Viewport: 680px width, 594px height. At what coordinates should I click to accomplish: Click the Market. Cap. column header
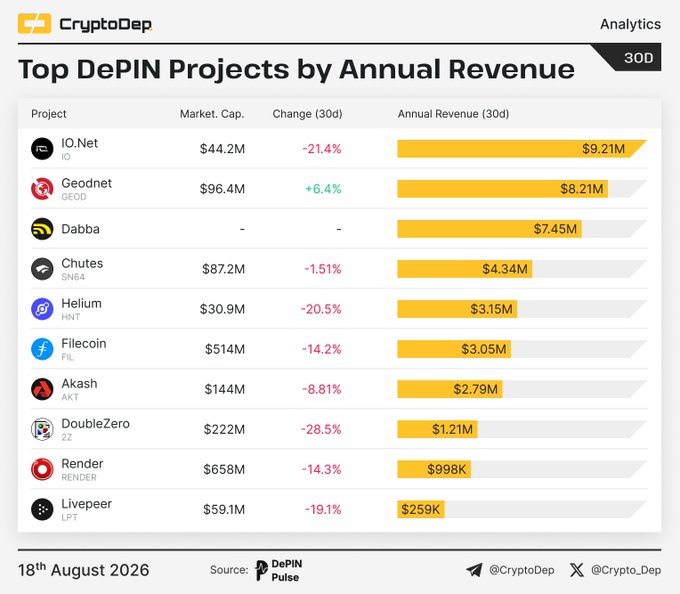212,114
